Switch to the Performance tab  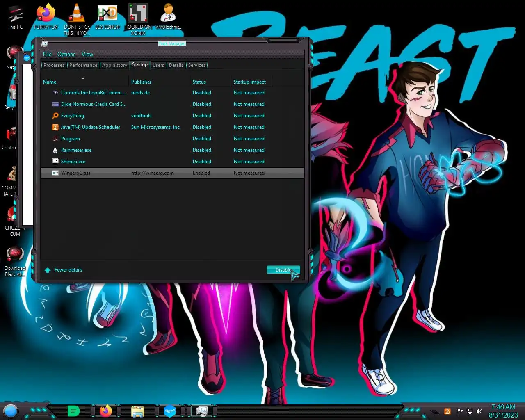click(x=83, y=65)
